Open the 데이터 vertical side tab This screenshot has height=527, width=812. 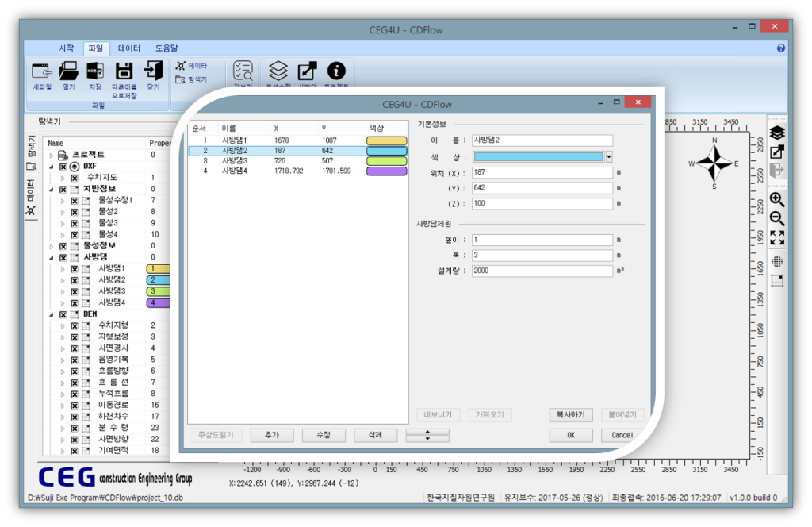31,198
